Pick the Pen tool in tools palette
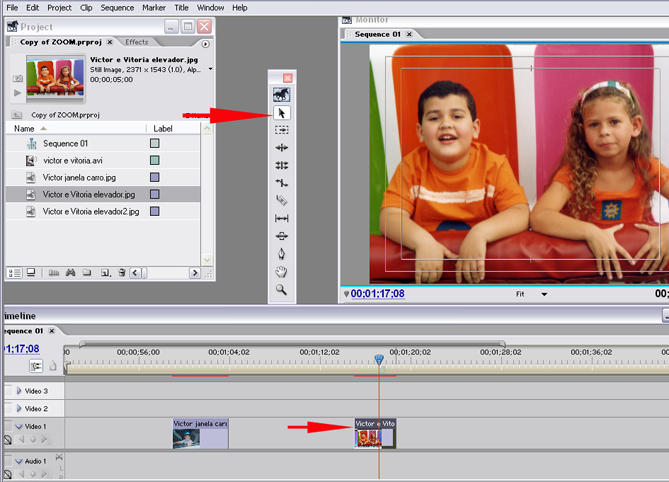 282,253
